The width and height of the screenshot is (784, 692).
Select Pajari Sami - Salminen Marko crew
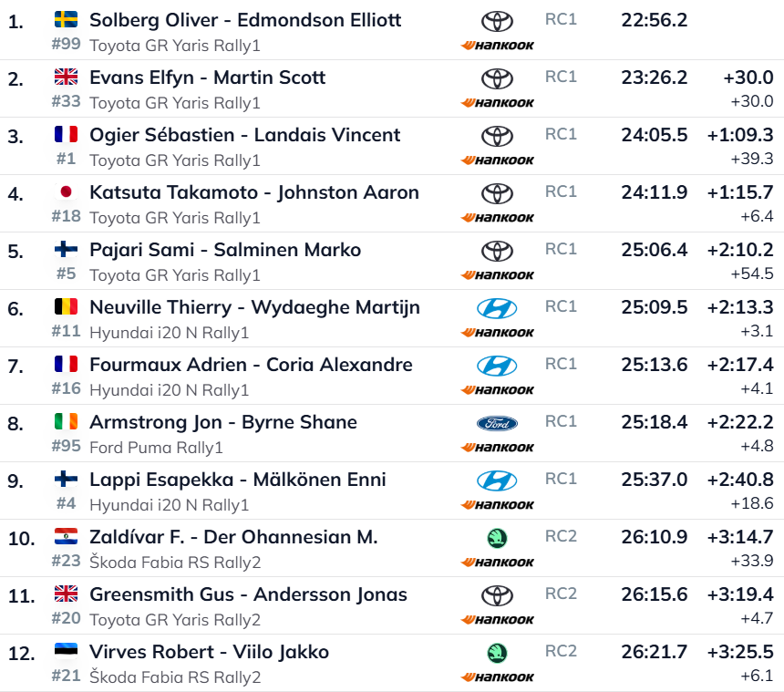(x=225, y=250)
